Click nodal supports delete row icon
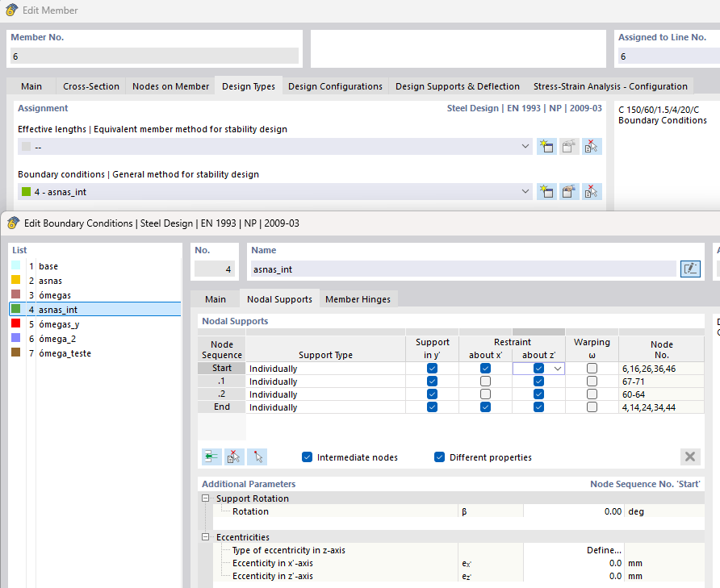720x588 pixels. tap(234, 457)
